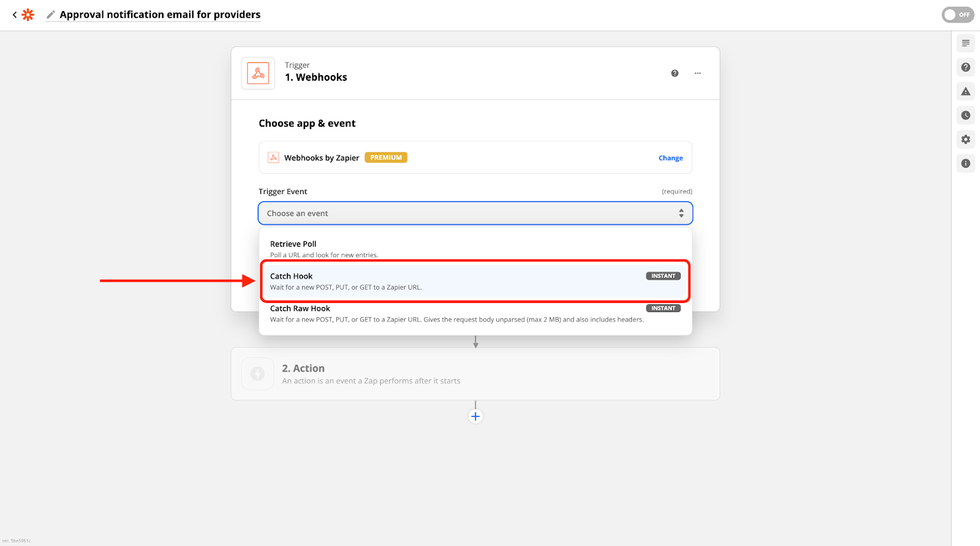Click the Trigger Event dropdown arrows
Viewport: 980px width, 546px height.
pos(681,213)
